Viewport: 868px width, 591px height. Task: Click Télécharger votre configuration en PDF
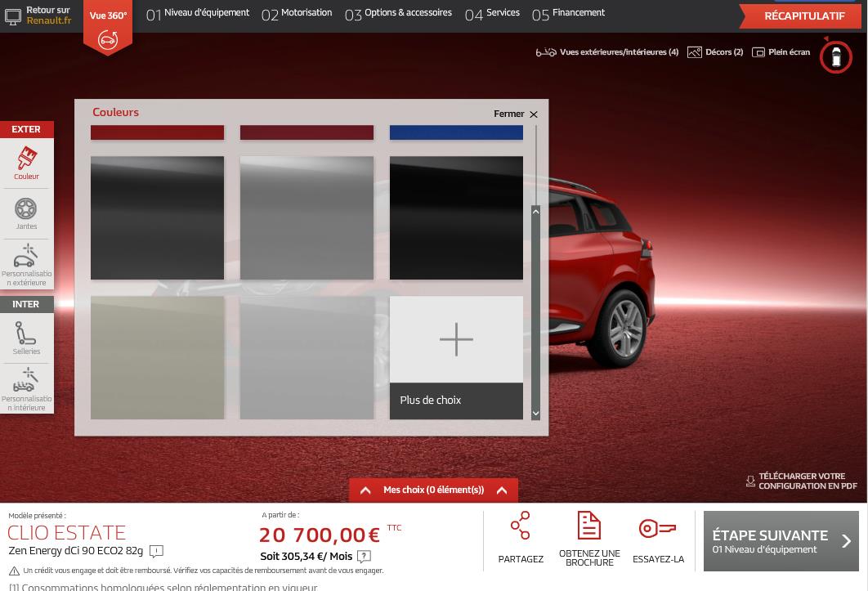(807, 481)
